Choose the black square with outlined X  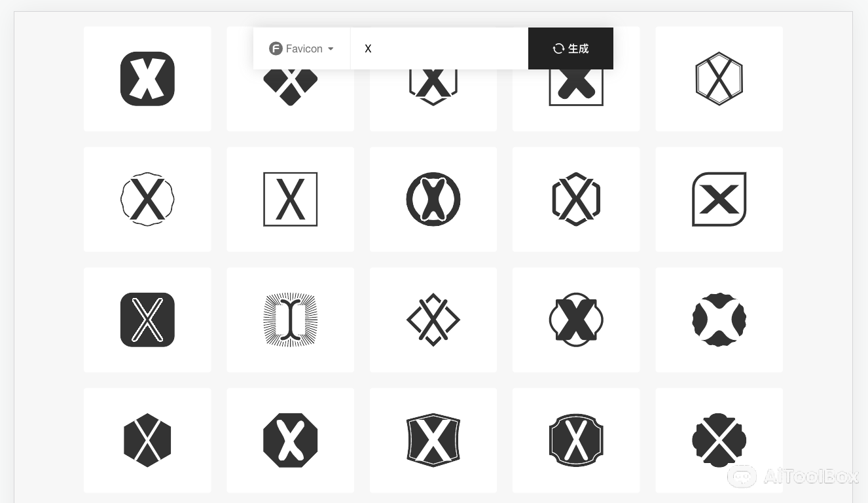click(147, 320)
